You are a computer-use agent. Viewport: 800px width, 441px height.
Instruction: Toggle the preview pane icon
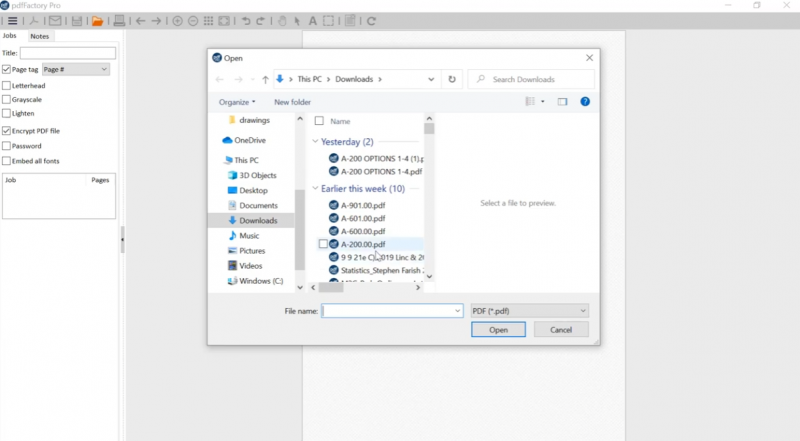pos(562,101)
